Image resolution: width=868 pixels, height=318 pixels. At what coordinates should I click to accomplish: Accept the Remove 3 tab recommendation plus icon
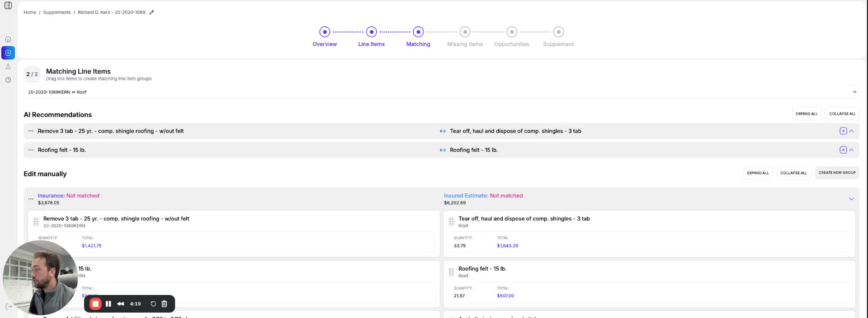click(843, 131)
